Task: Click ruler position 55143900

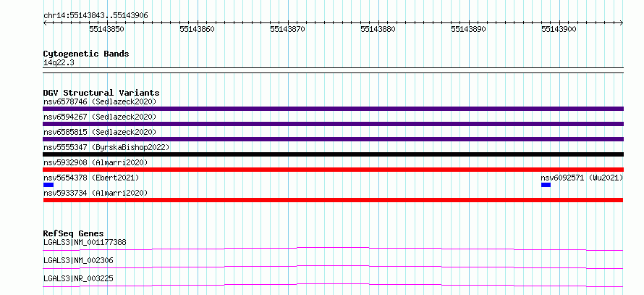Action: 559,29
